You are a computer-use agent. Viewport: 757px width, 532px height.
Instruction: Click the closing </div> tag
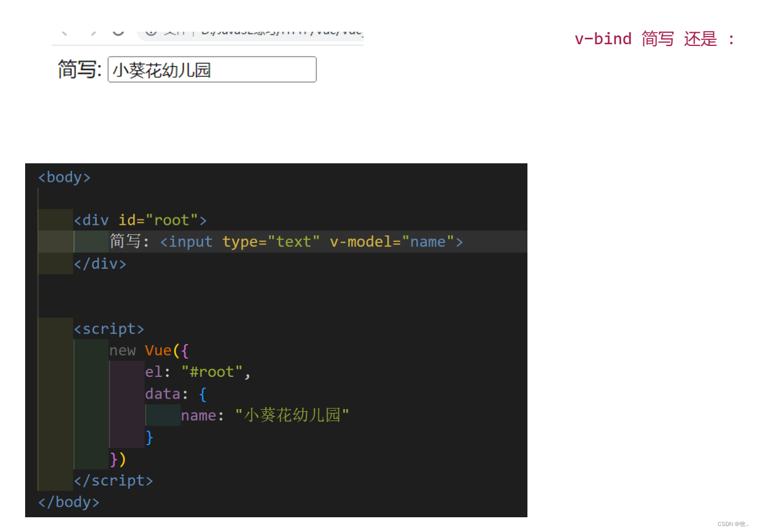pos(100,263)
